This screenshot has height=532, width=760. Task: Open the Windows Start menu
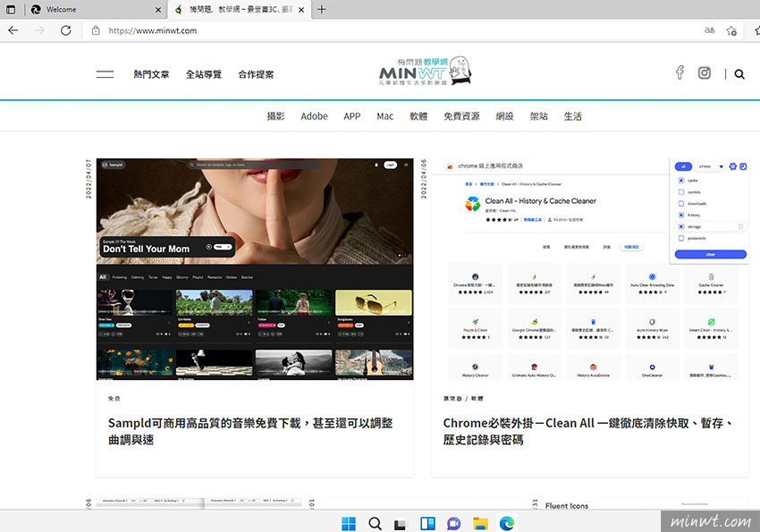(349, 523)
